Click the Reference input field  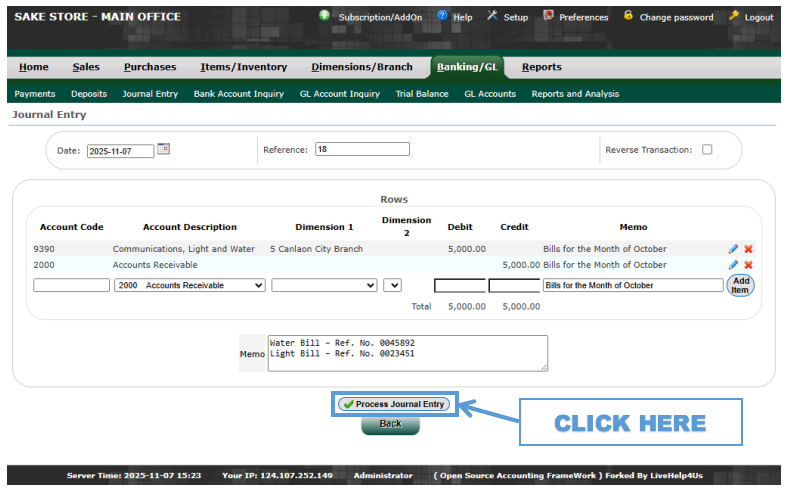point(362,150)
